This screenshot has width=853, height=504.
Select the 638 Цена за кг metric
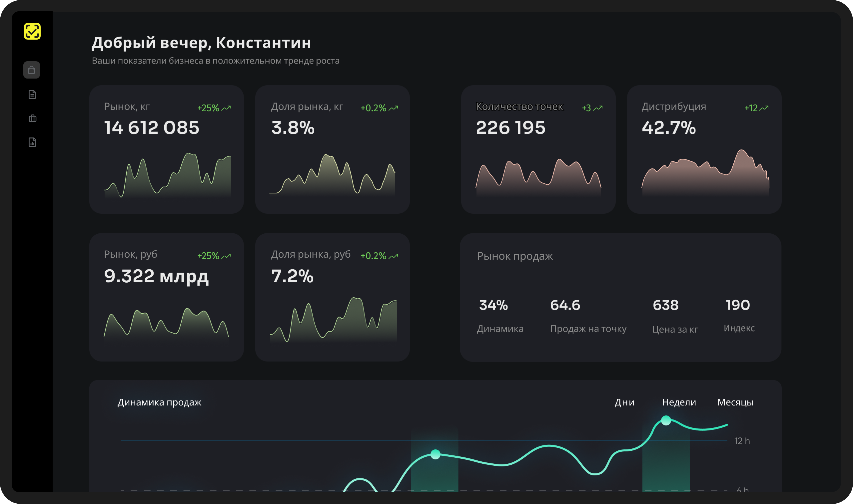[675, 316]
